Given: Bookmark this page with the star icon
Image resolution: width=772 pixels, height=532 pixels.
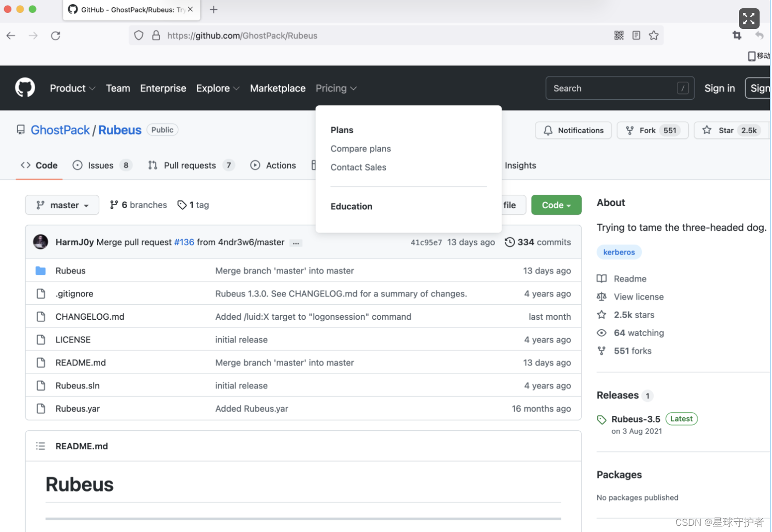Looking at the screenshot, I should [654, 35].
